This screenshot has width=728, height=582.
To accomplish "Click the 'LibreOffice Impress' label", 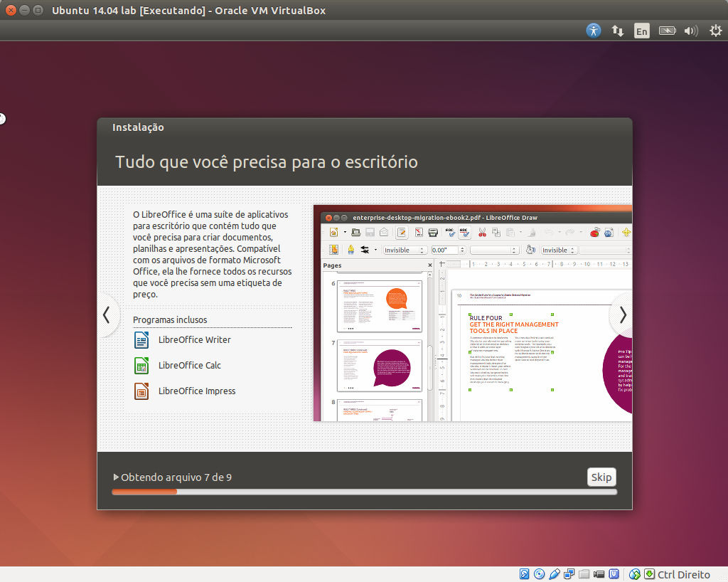I will (x=197, y=391).
